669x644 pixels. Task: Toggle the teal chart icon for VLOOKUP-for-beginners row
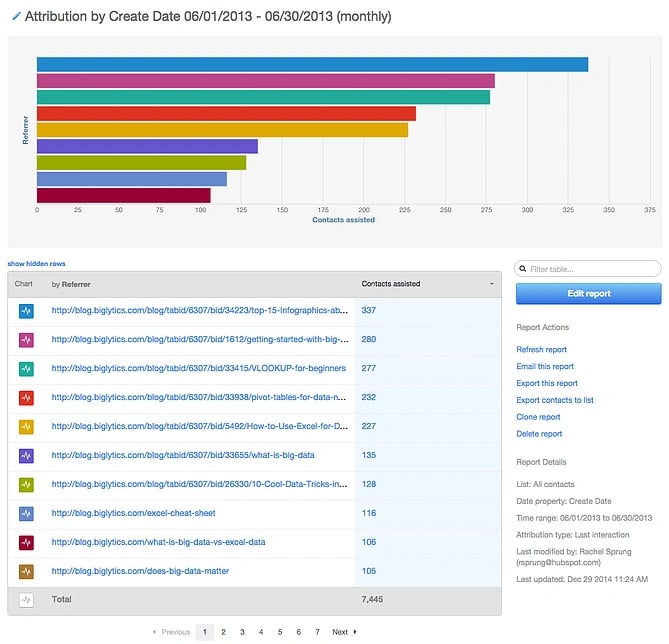(27, 369)
